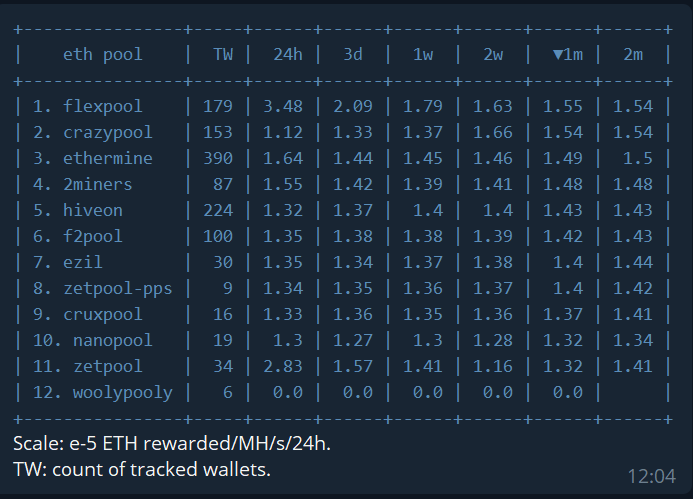Click ezil's 2m value 1.44
This screenshot has width=693, height=499.
pos(633,263)
